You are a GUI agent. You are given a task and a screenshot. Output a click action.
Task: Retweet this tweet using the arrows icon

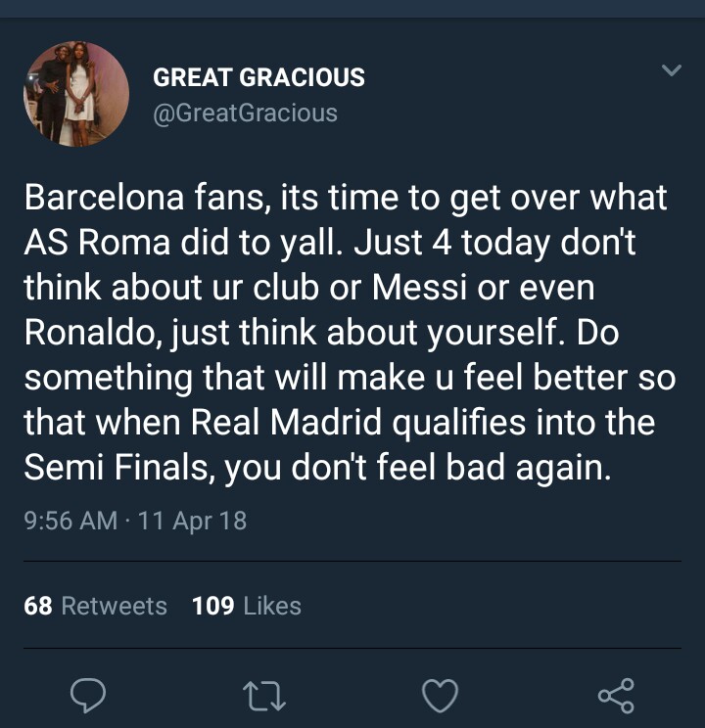coord(264,696)
